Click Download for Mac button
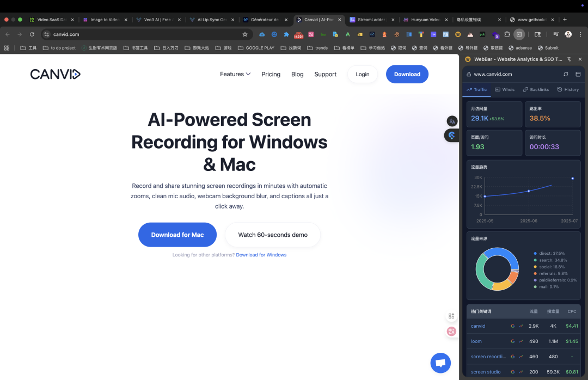588x380 pixels. coord(177,235)
